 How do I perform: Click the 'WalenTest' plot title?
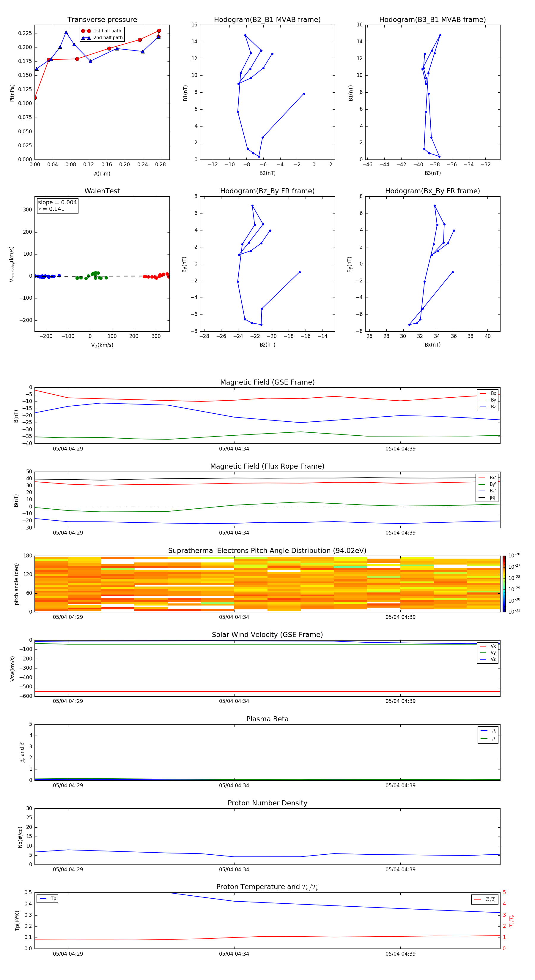pos(102,191)
